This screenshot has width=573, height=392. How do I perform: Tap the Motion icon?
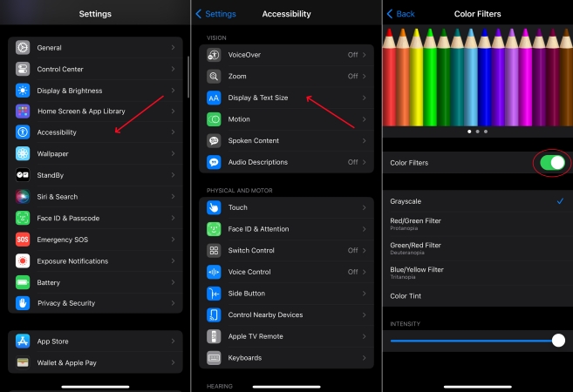tap(214, 119)
